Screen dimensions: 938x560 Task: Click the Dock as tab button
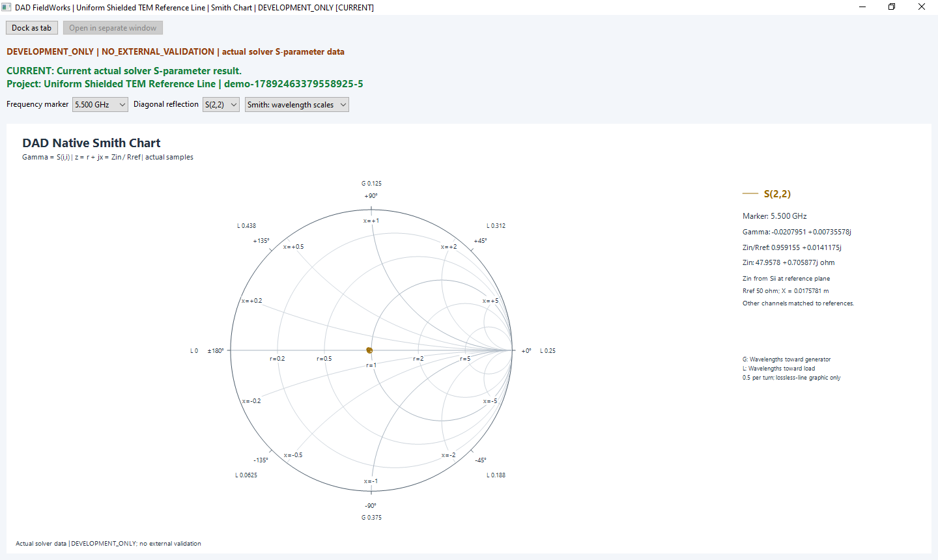click(x=31, y=28)
